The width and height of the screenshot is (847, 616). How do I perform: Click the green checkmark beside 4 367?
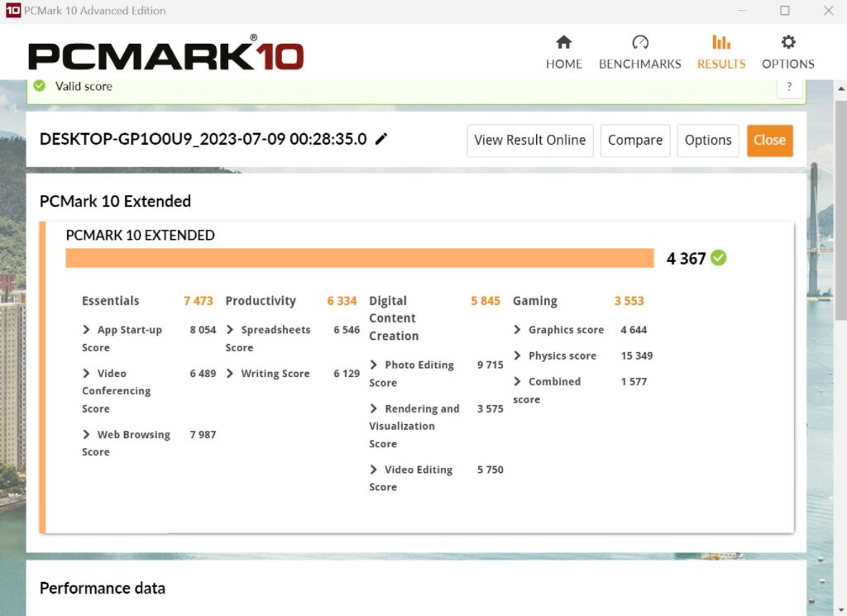719,258
